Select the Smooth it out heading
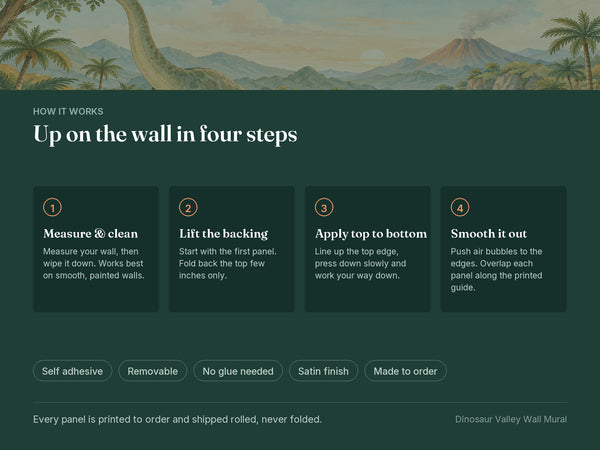The image size is (600, 450). click(489, 233)
